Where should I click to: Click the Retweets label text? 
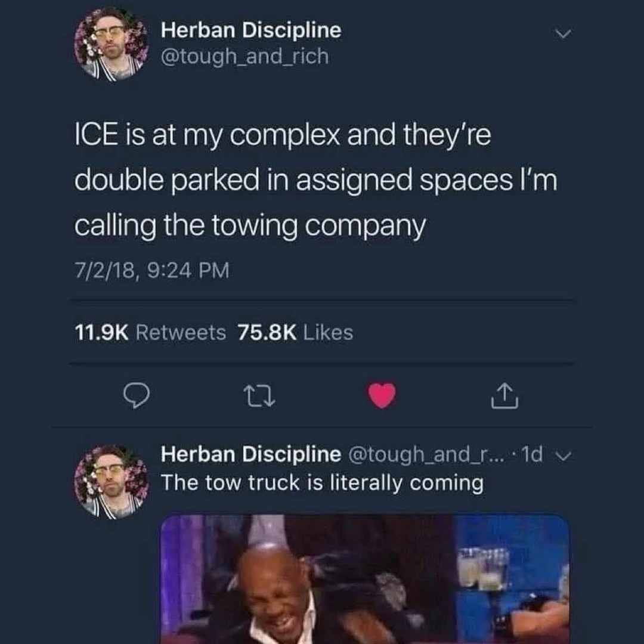click(181, 332)
